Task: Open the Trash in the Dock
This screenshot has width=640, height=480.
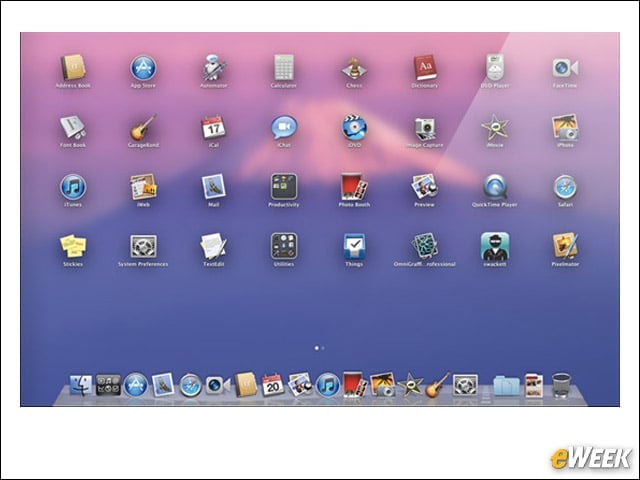Action: pyautogui.click(x=561, y=385)
